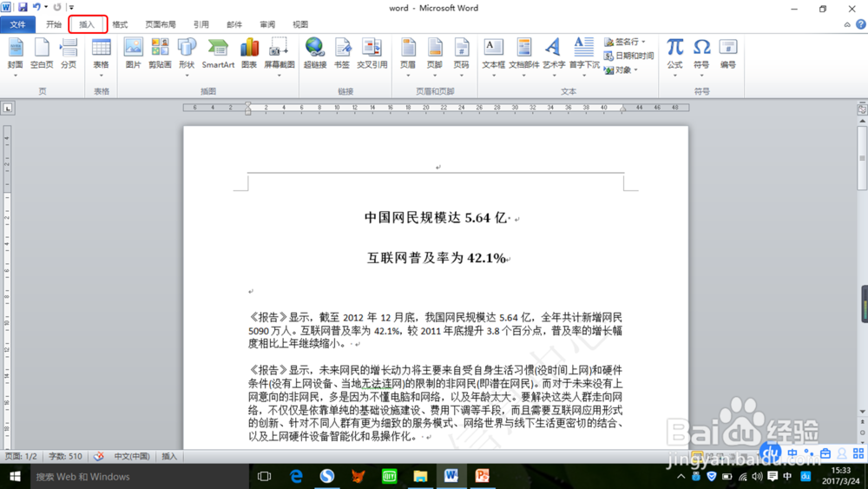The width and height of the screenshot is (868, 489).
Task: Open Microsoft Edge from the taskbar
Action: point(296,476)
